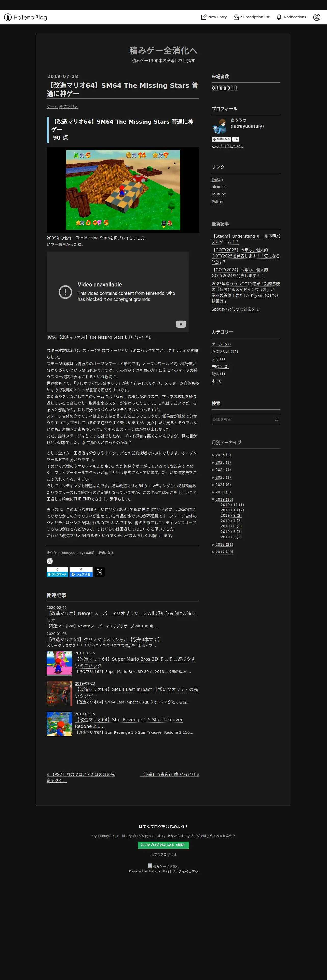Image resolution: width=327 pixels, height=980 pixels.
Task: Open the 配信 (1) category
Action: point(218,374)
